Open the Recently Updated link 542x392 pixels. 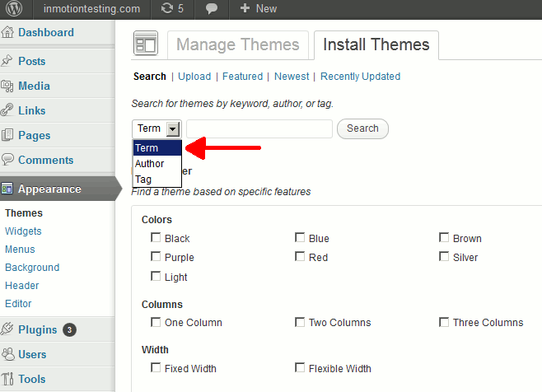(x=360, y=77)
